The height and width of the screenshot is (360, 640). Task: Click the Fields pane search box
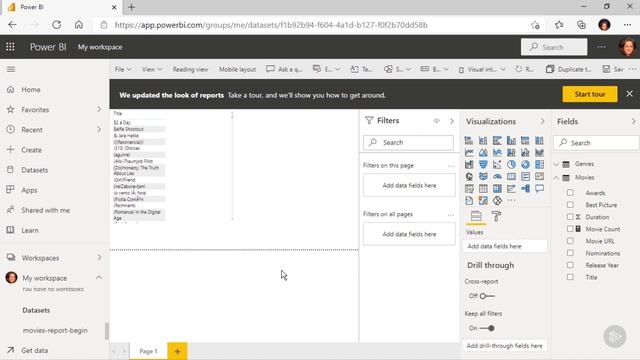(596, 143)
